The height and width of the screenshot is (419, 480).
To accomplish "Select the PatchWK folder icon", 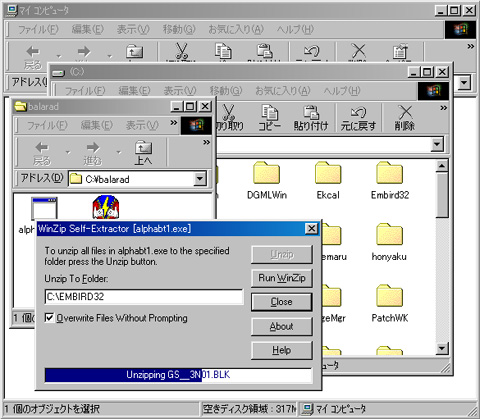I will (x=390, y=296).
